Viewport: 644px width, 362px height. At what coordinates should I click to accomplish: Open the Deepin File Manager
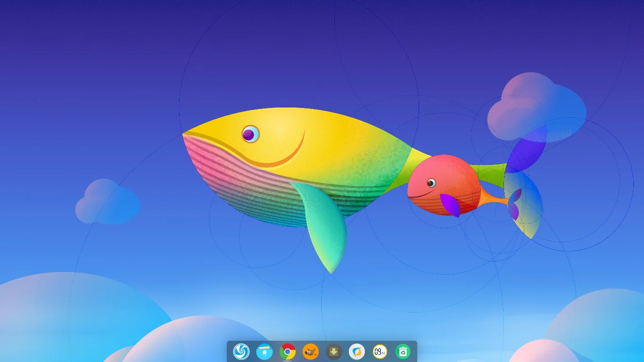[x=264, y=351]
